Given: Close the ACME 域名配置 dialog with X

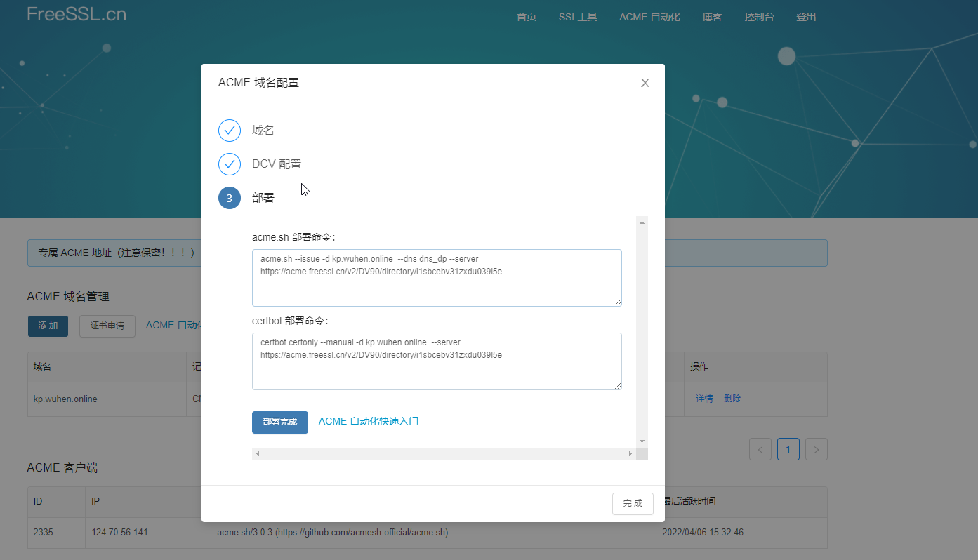Looking at the screenshot, I should coord(645,83).
